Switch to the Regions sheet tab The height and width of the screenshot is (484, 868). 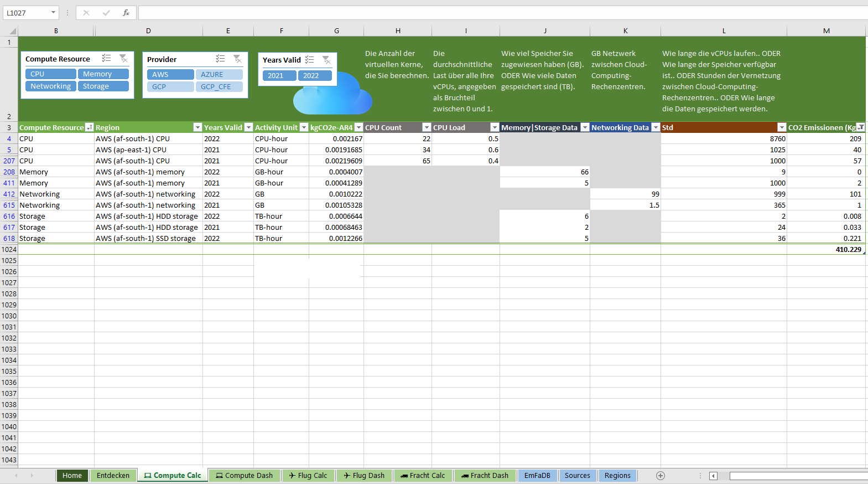coord(617,476)
